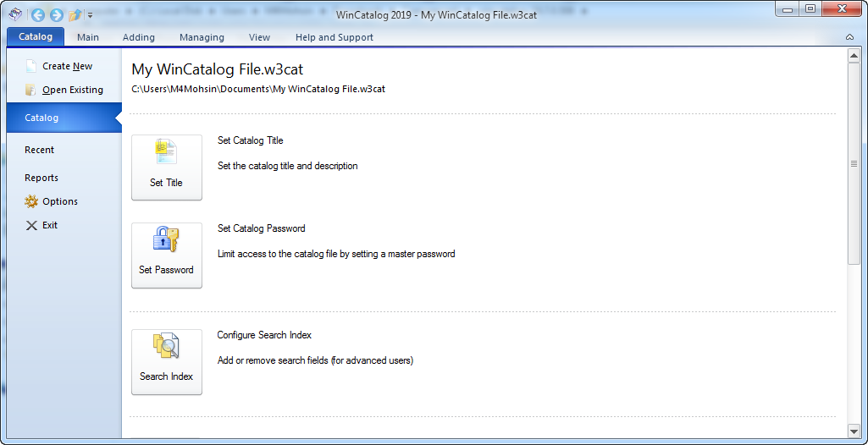The image size is (868, 445).
Task: Click the vertical scrollbar thumb
Action: pyautogui.click(x=854, y=163)
